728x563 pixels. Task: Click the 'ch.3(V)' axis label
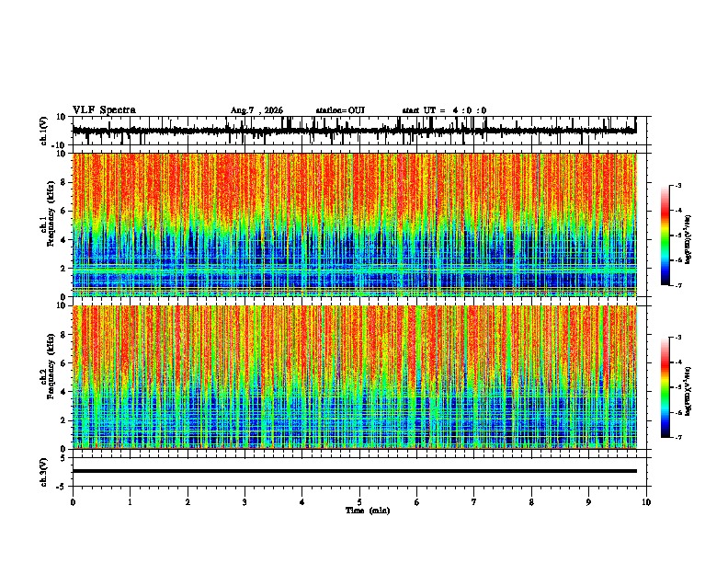(x=44, y=473)
